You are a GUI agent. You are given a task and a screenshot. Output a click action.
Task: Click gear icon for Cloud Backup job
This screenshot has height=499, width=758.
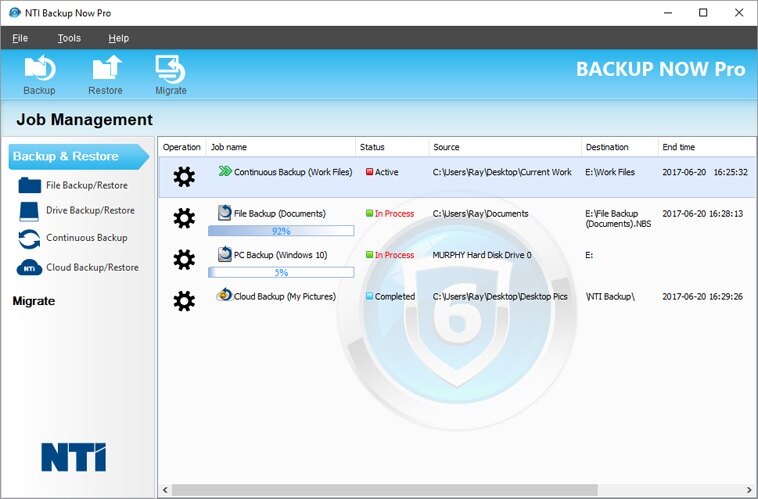(184, 299)
